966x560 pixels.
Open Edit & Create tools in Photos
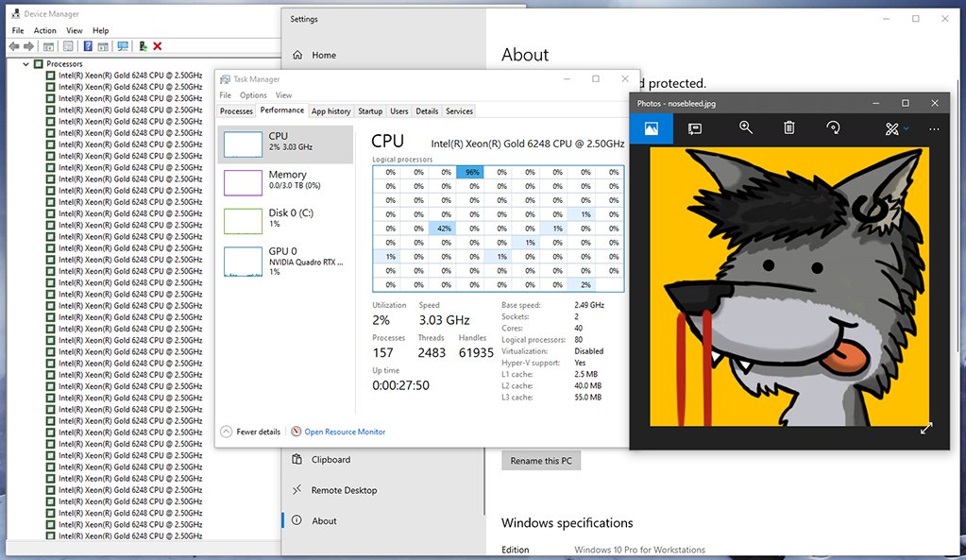[891, 128]
